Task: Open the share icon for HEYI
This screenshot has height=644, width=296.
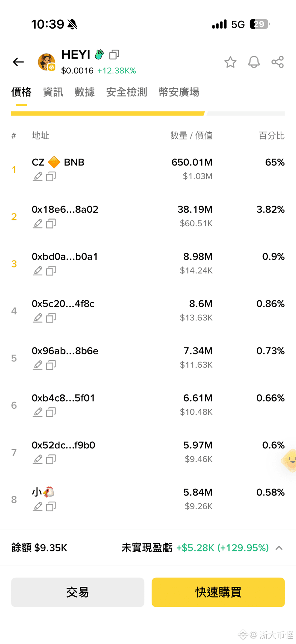Action: pyautogui.click(x=277, y=62)
